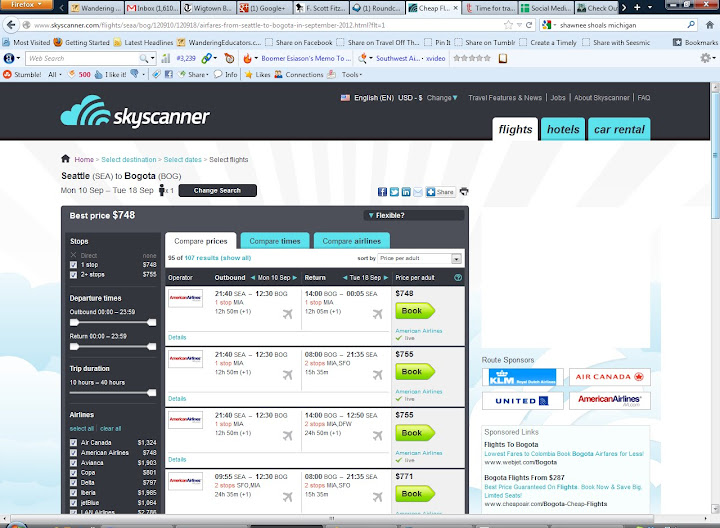Switch to the Inbox Gmail browser tab
Viewport: 720px width, 528px height.
[x=152, y=8]
